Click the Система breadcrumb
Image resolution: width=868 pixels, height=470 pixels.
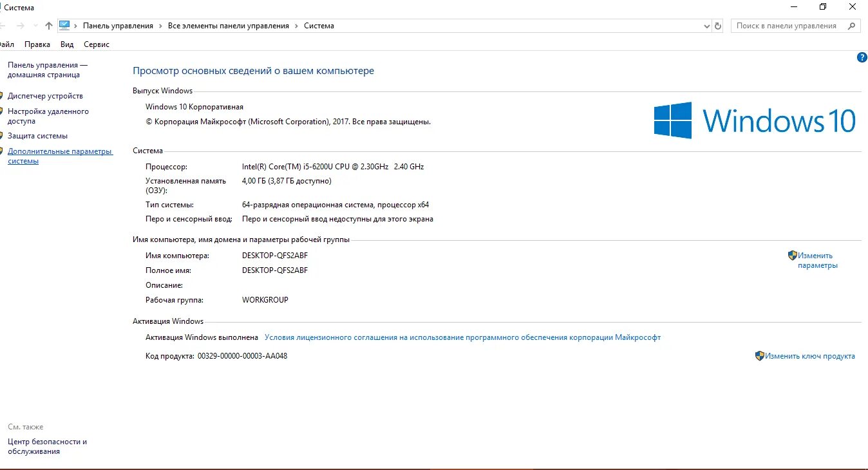coord(319,26)
